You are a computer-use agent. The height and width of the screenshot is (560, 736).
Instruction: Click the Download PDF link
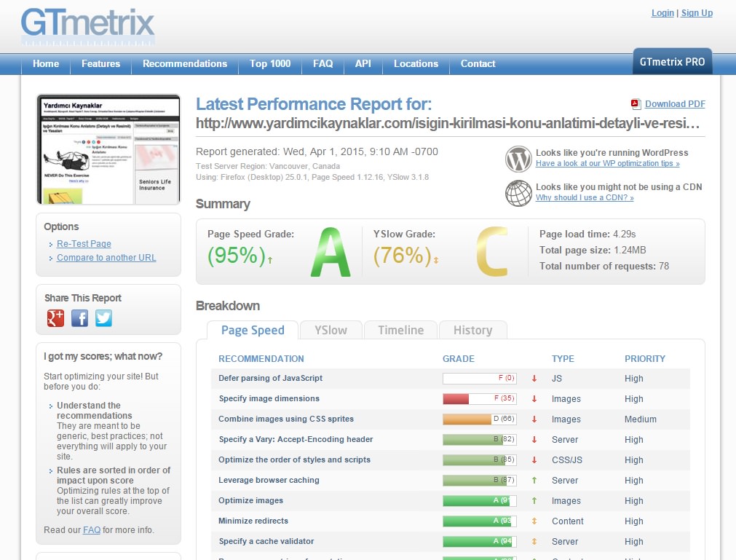pos(675,104)
